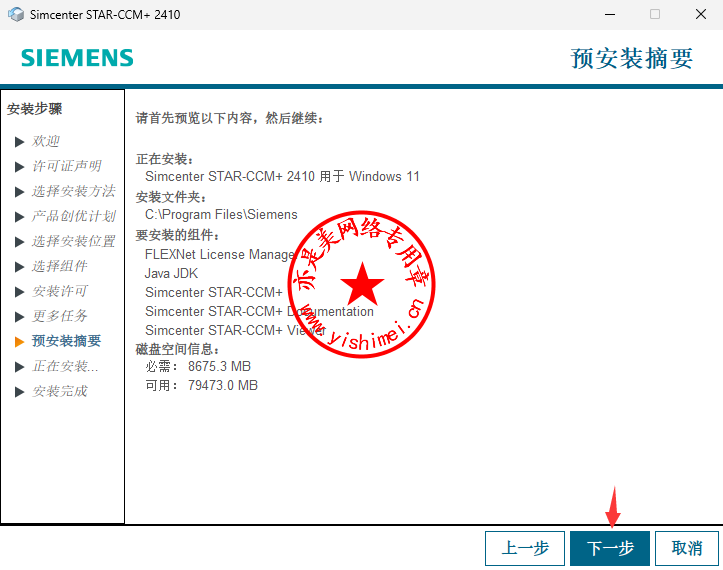Click the 正在安装: section label
This screenshot has width=723, height=570.
(165, 160)
